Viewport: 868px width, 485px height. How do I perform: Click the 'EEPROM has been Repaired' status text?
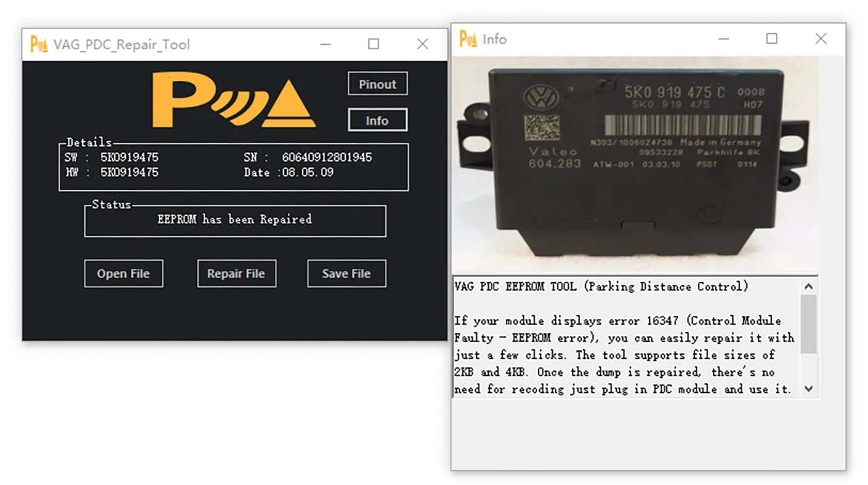pos(235,219)
